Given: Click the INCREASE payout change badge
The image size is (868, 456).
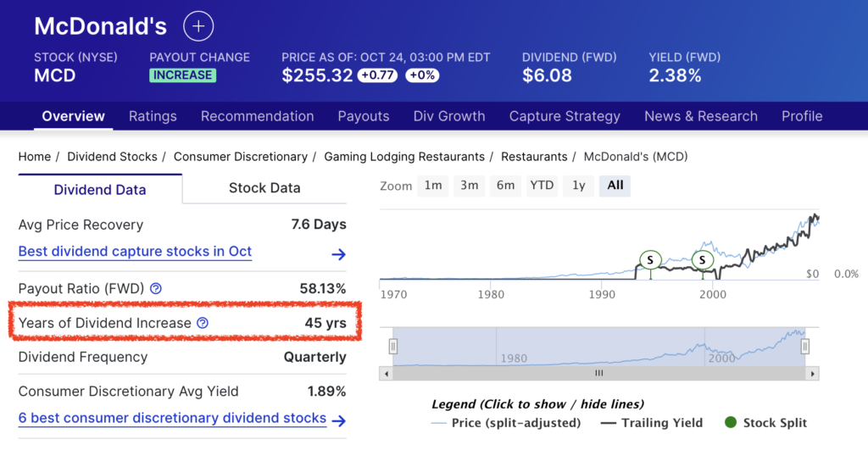Looking at the screenshot, I should [183, 75].
